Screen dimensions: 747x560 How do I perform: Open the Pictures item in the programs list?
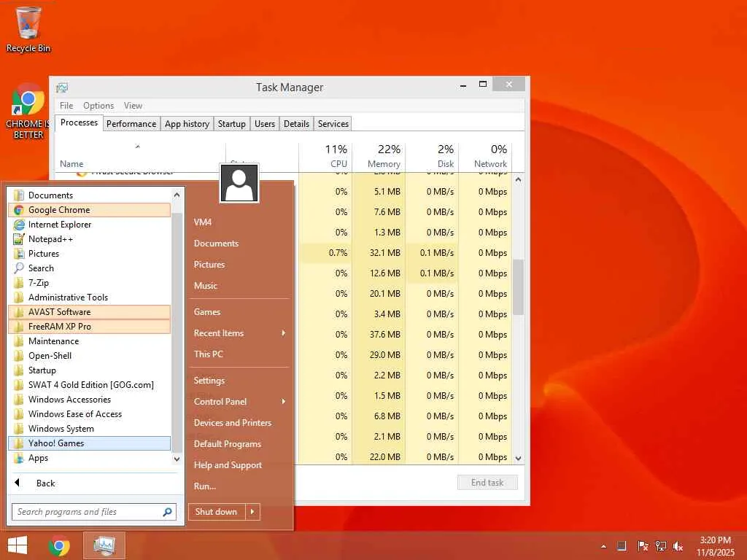(x=90, y=253)
